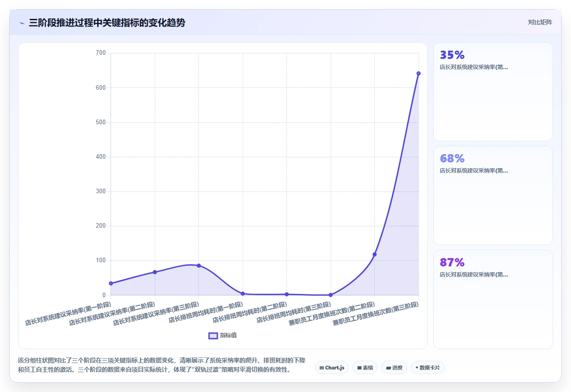This screenshot has height=392, width=571.
Task: Click the y-axis value 400
Action: point(101,157)
